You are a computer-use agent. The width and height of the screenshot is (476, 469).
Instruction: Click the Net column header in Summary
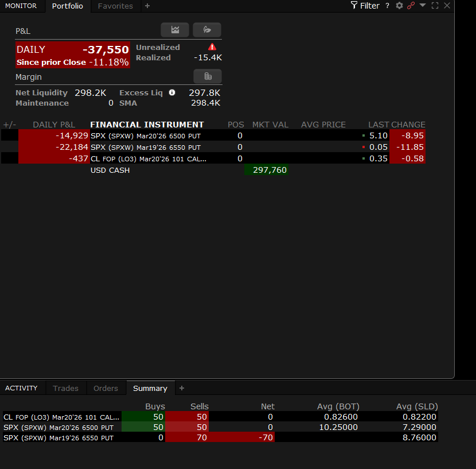click(x=267, y=406)
